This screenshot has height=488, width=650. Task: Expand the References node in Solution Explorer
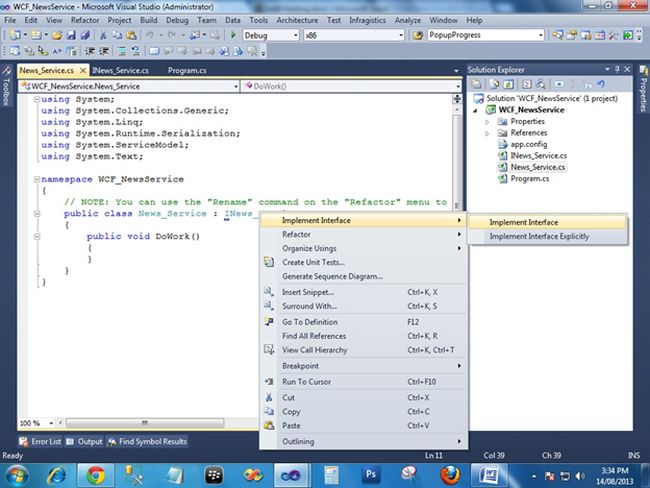(x=488, y=133)
